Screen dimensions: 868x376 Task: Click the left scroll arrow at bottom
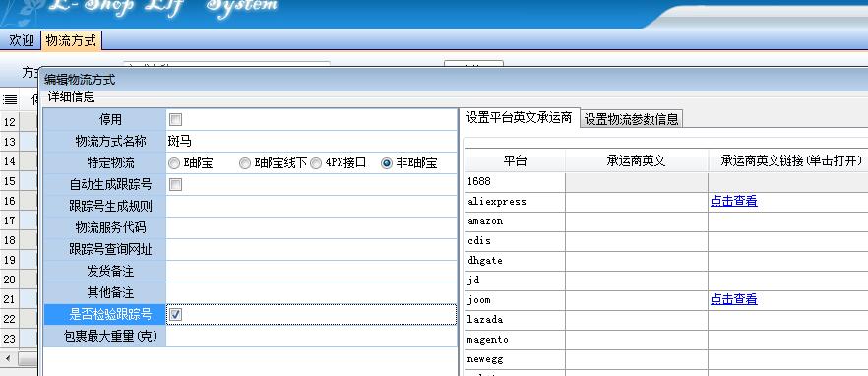tap(8, 359)
